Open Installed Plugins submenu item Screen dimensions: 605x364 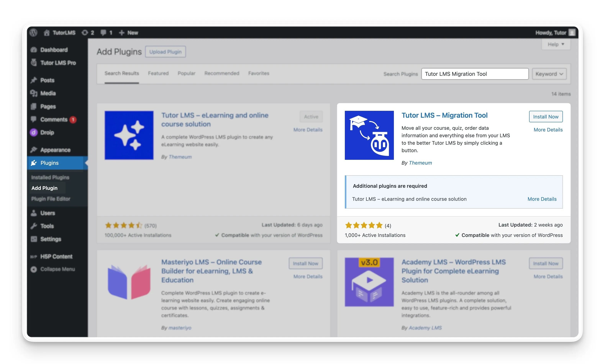pyautogui.click(x=50, y=177)
